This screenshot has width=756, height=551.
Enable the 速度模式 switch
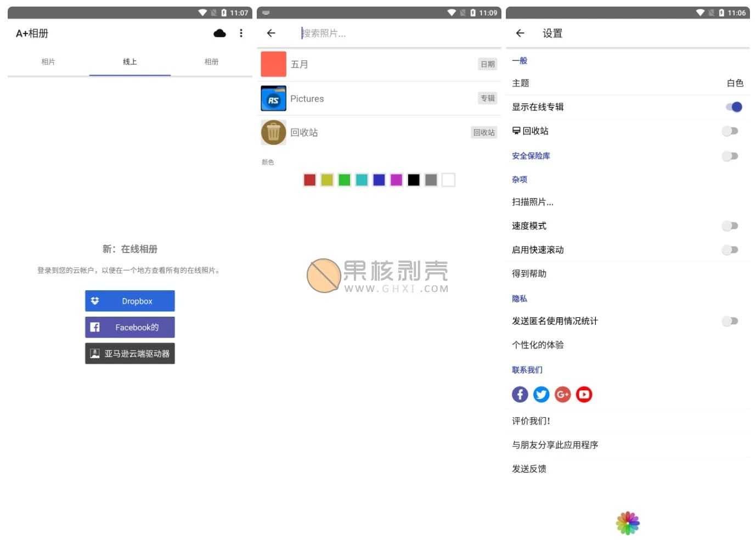pos(730,226)
